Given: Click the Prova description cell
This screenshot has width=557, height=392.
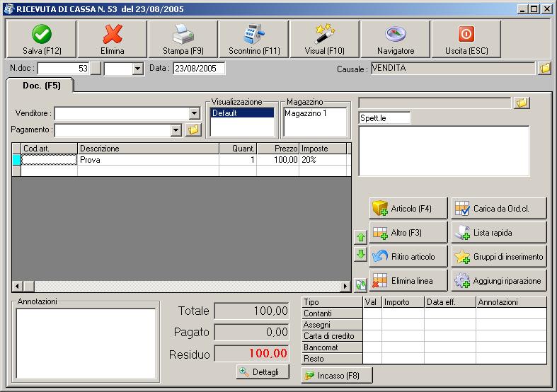Looking at the screenshot, I should (x=148, y=160).
